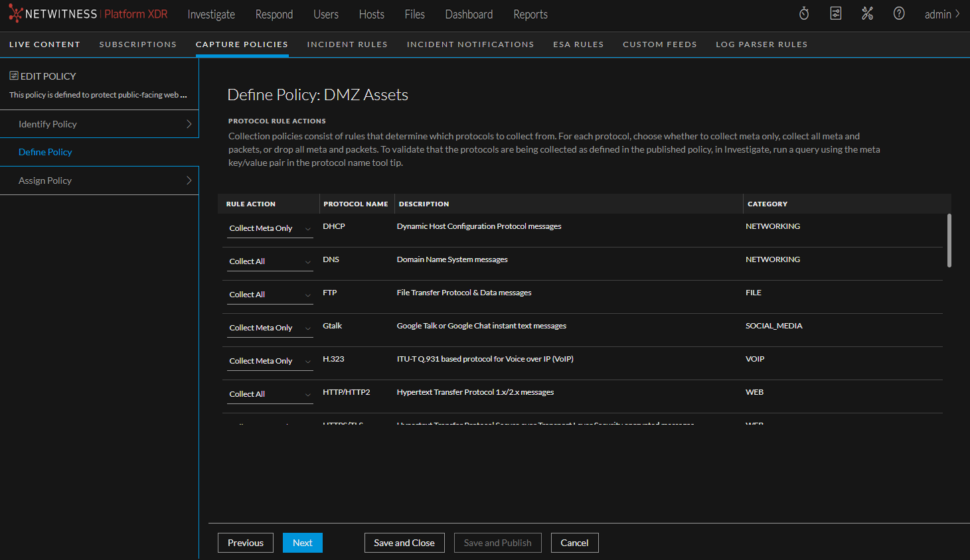Open the stopwatch jobs icon
This screenshot has height=560, width=970.
804,14
